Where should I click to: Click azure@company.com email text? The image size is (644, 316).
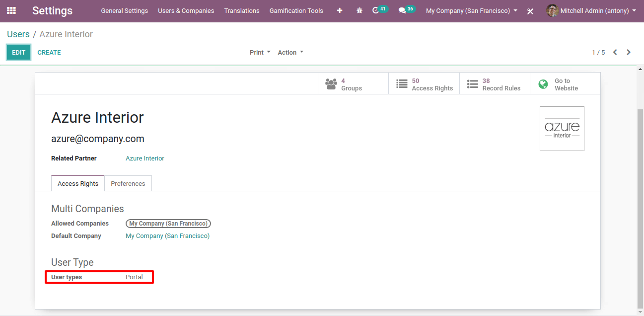(x=98, y=139)
